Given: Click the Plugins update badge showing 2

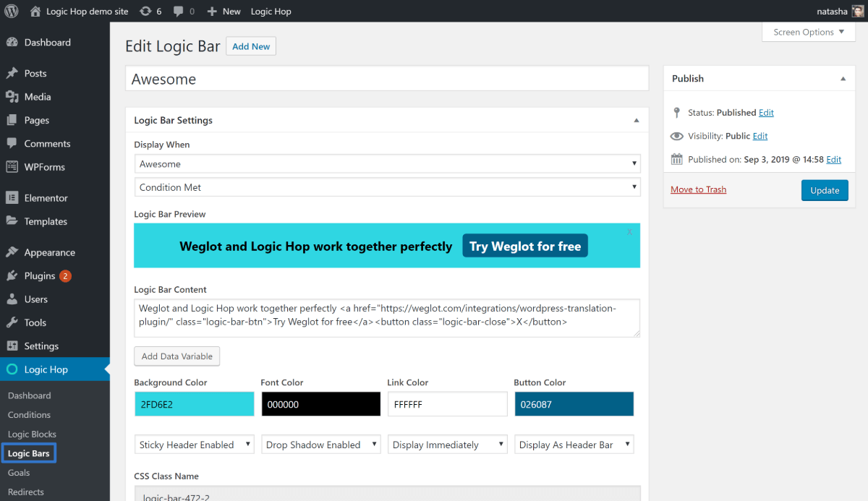Looking at the screenshot, I should [x=65, y=275].
